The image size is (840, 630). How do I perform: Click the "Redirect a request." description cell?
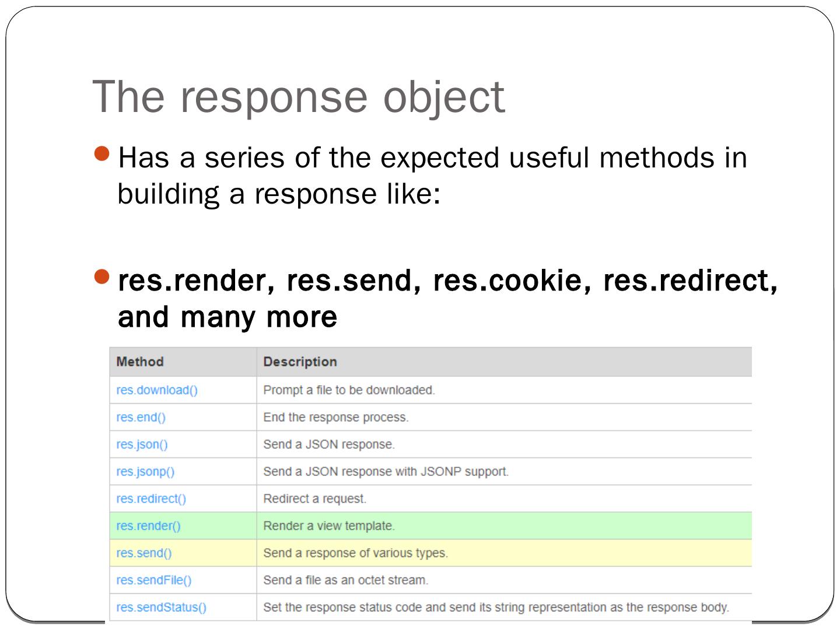click(314, 499)
